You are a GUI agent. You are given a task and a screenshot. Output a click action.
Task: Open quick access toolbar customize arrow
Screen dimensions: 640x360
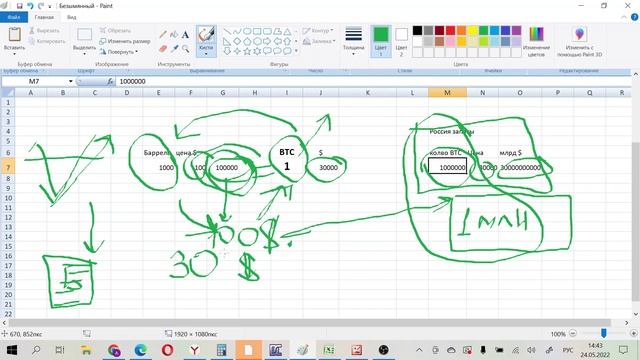click(x=50, y=7)
